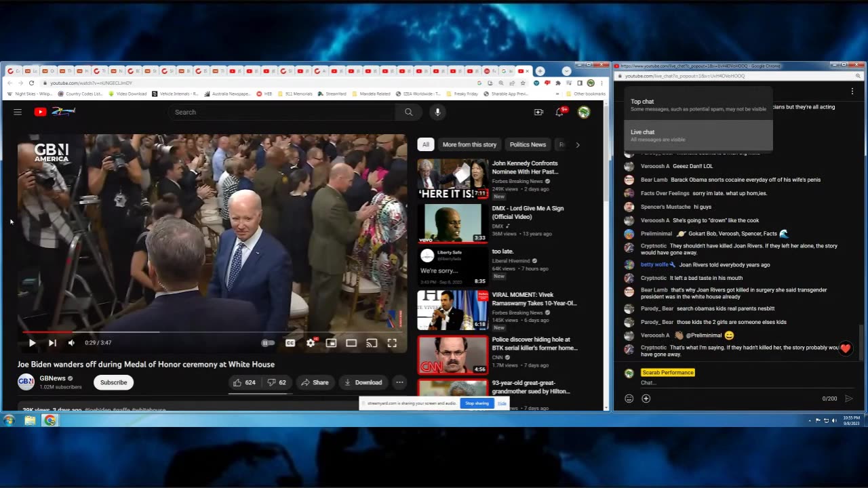Open John Kennedy Confronts Nominee video thumbnail

(x=452, y=180)
